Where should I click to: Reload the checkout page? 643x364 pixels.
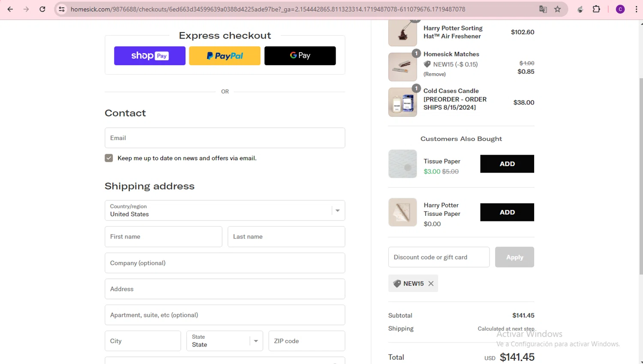coord(42,9)
